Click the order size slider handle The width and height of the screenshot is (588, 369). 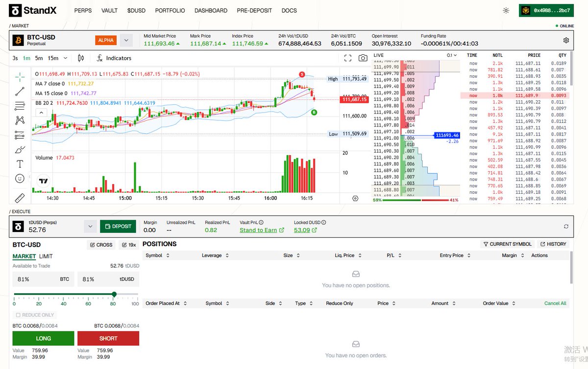pos(114,294)
